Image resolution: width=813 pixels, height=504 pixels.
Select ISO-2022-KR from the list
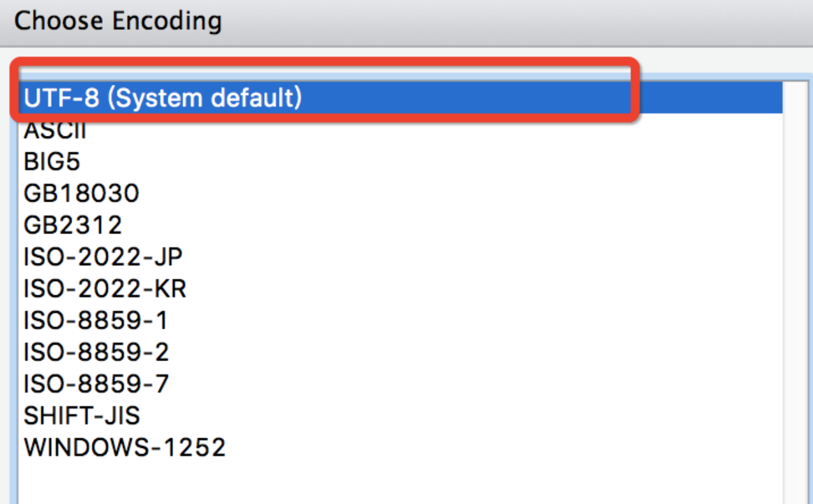105,289
